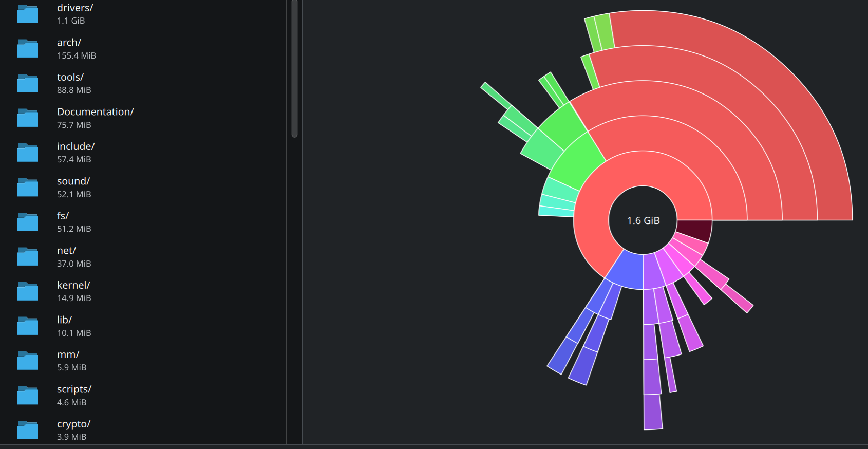Select the net/ entry name
This screenshot has height=449, width=868.
(66, 250)
